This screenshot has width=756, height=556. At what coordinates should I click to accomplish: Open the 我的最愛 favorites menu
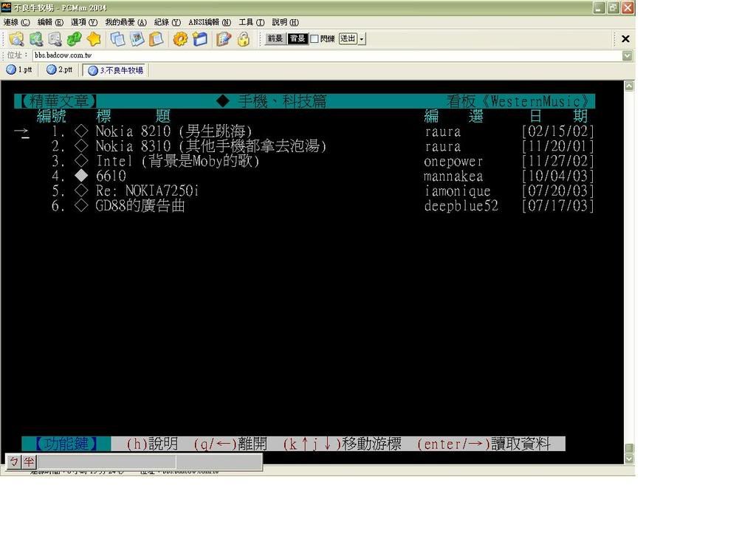pyautogui.click(x=126, y=22)
